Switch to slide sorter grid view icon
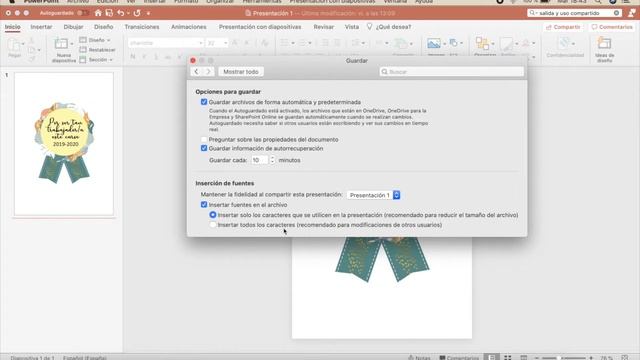This screenshot has height=360, width=640. point(507,358)
